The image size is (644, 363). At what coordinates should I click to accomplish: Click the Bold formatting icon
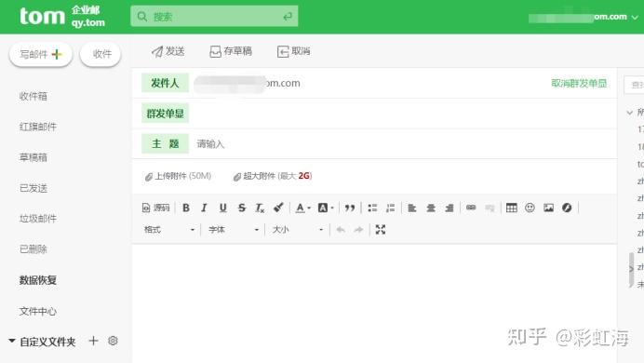tap(185, 208)
